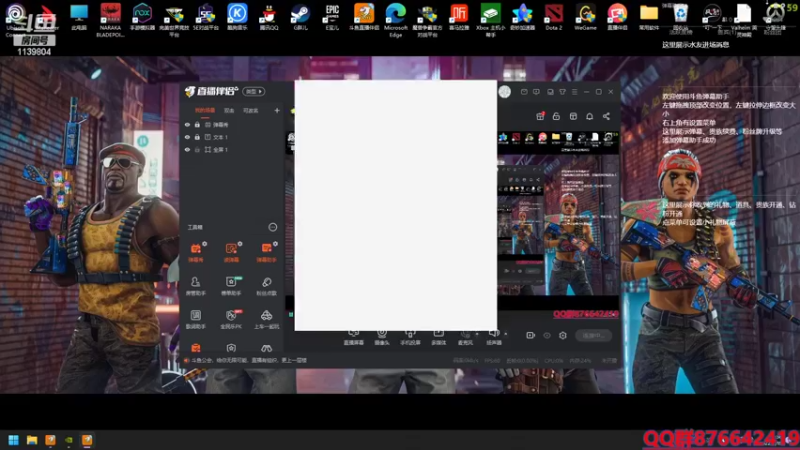Add a 多媒体 media source
This screenshot has height=450, width=800.
click(439, 338)
